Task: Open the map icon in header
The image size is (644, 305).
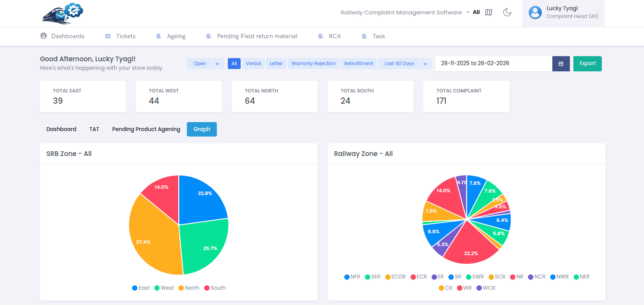Action: click(488, 12)
